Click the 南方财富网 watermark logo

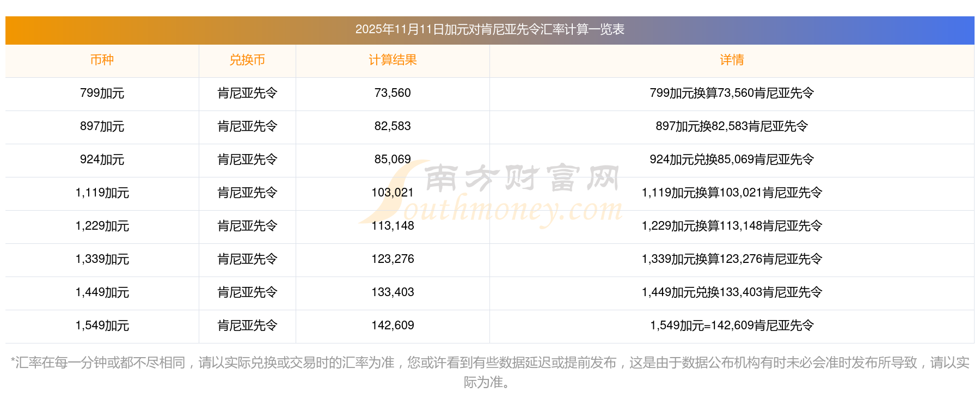click(522, 179)
